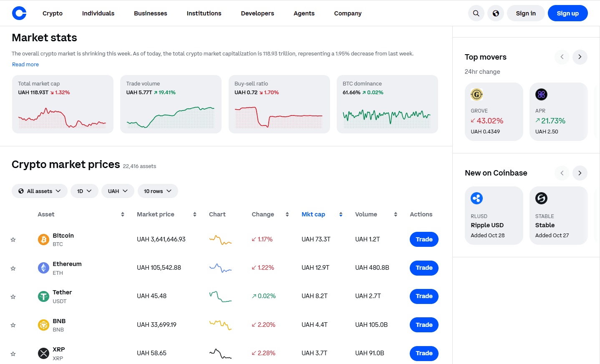Click the Tether coin icon
The width and height of the screenshot is (600, 364).
click(43, 296)
